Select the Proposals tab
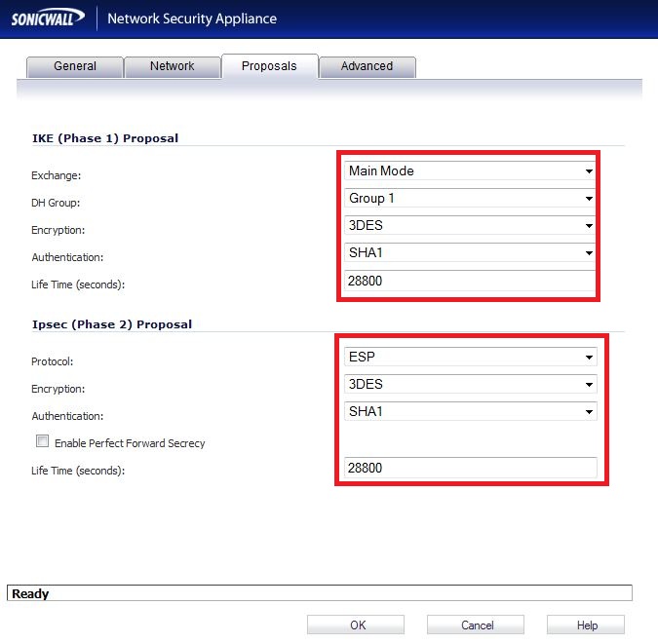Screen dimensions: 658x644 click(x=269, y=66)
